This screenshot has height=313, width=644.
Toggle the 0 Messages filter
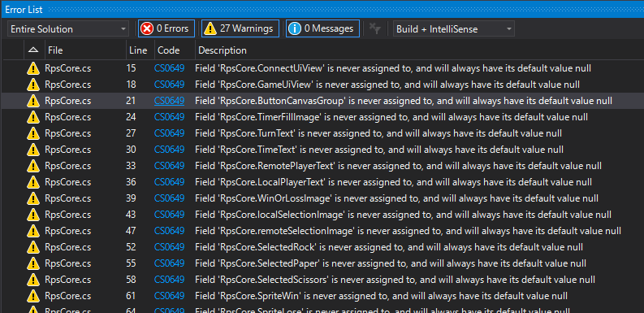click(323, 28)
